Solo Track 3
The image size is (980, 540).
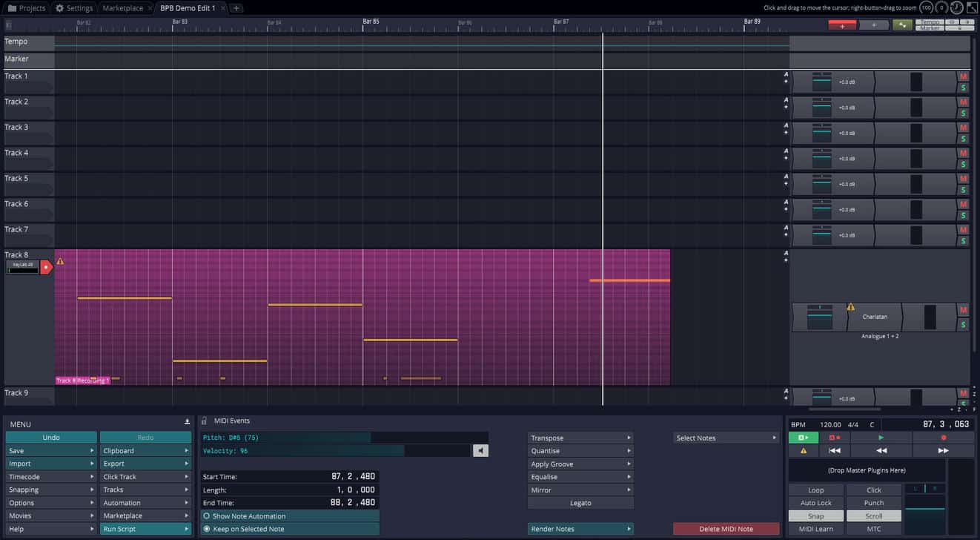[963, 139]
